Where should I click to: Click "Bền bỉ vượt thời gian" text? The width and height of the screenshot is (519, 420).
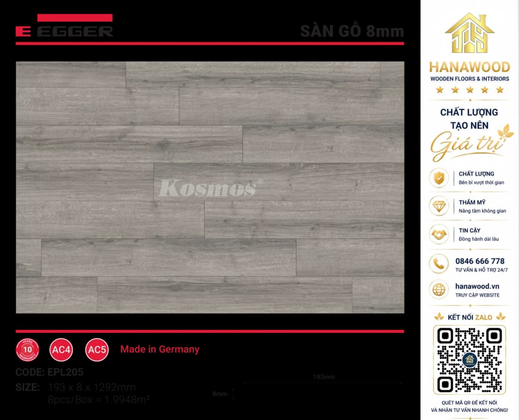click(x=481, y=182)
